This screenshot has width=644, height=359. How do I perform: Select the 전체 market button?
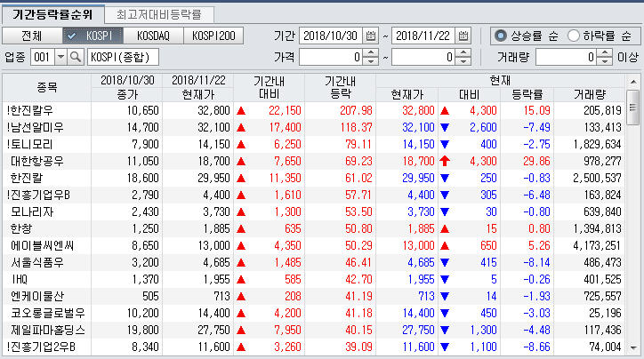(x=30, y=36)
